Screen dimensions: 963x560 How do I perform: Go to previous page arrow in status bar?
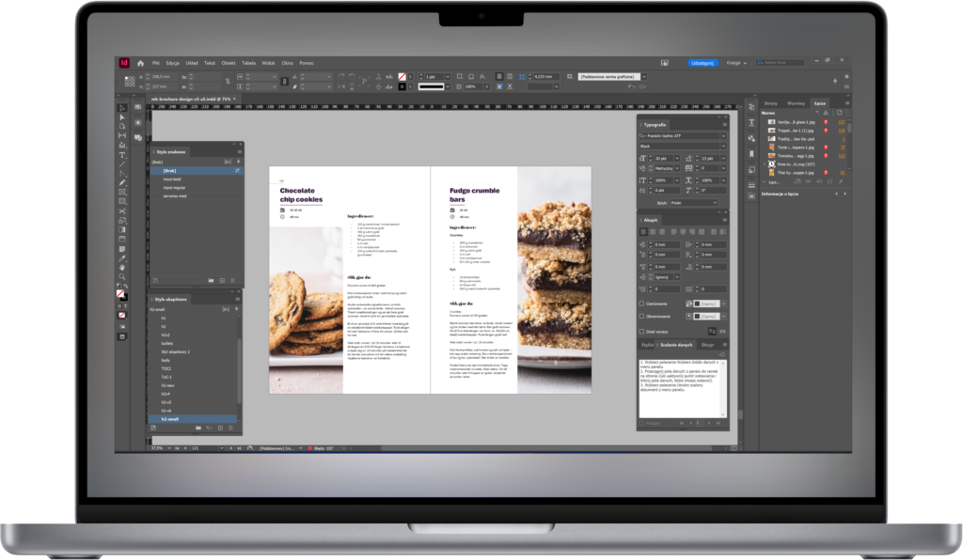tap(184, 448)
